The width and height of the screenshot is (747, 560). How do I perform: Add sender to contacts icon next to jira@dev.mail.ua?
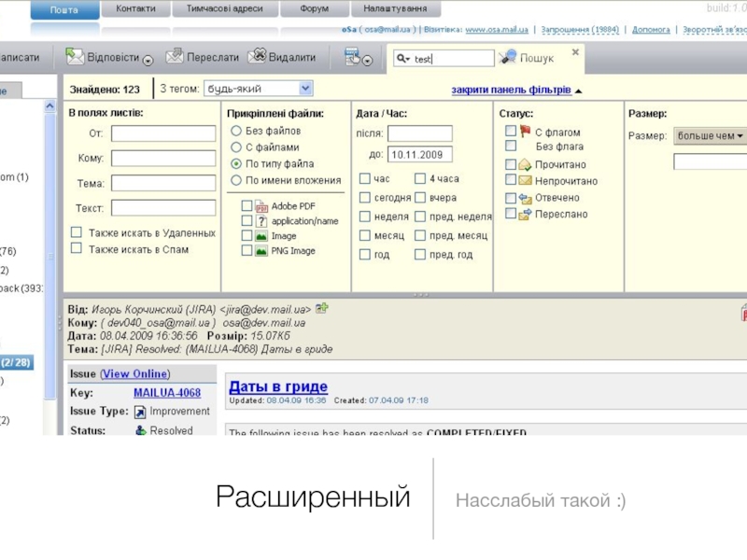tap(322, 307)
